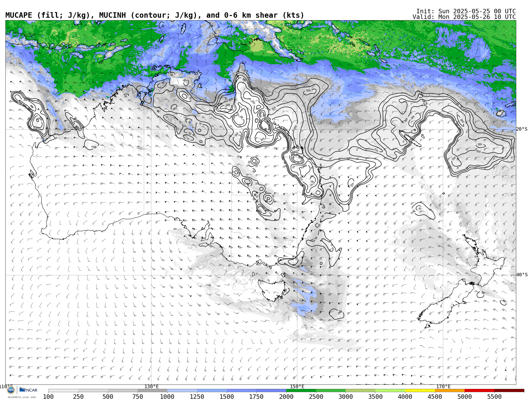Click the 750 colorbar tick label

pos(138,397)
